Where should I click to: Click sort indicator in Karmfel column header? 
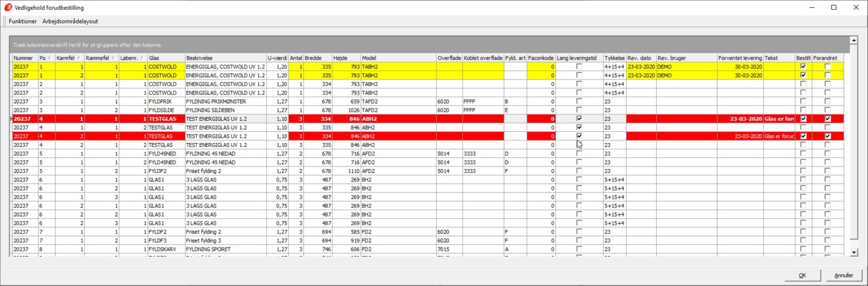[x=79, y=58]
